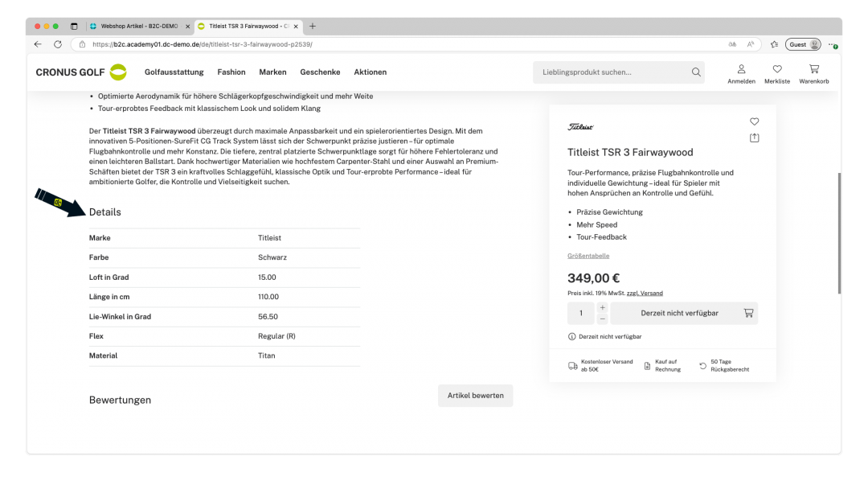
Task: Click the Kostenloser Versand truck icon
Action: tap(573, 365)
